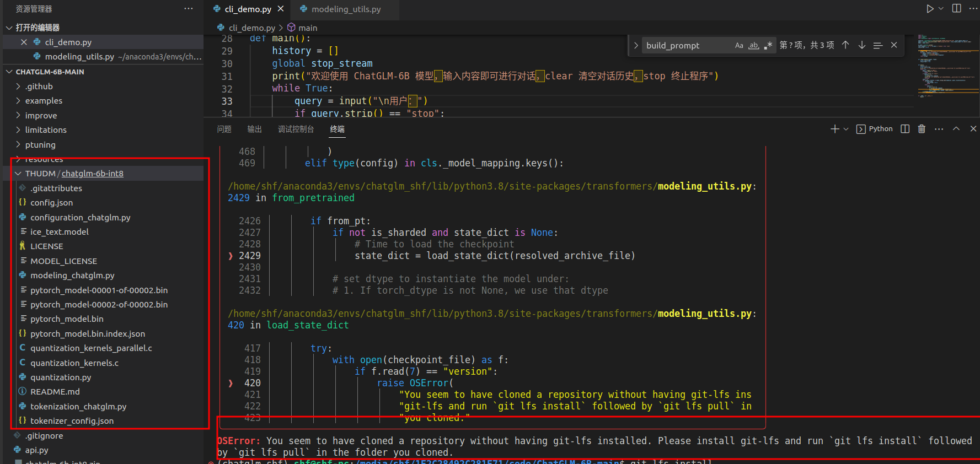The height and width of the screenshot is (464, 980).
Task: Open ice_text.model file
Action: click(103, 232)
